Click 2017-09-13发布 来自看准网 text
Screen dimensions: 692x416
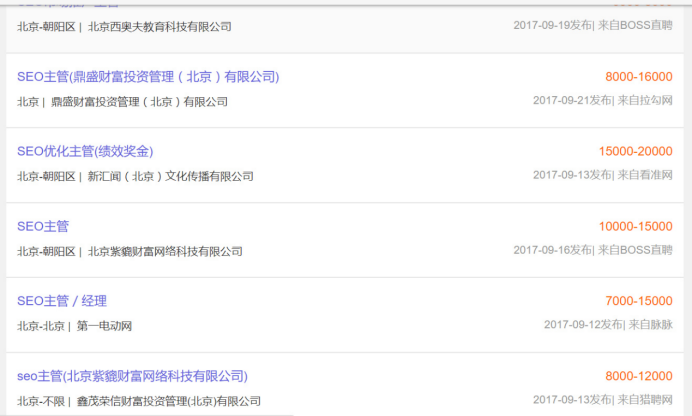coord(602,175)
